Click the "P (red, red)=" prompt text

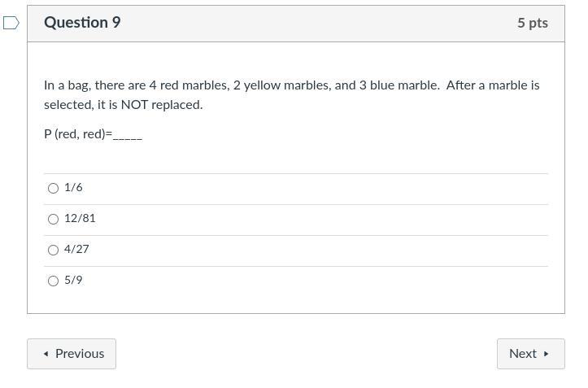(78, 133)
